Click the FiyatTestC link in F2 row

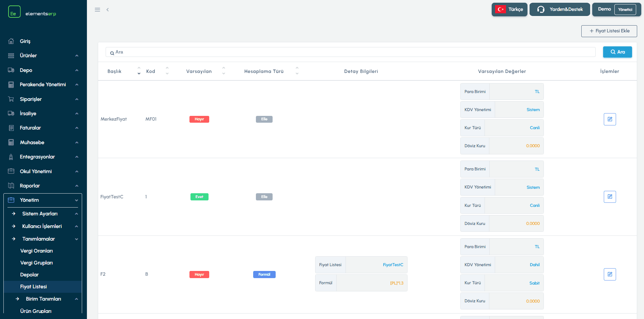tap(393, 265)
